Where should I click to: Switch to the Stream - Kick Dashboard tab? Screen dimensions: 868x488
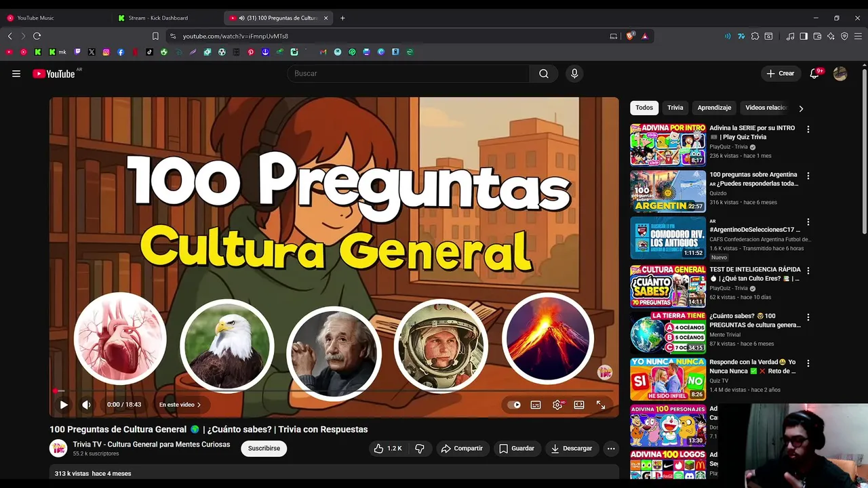click(x=167, y=18)
